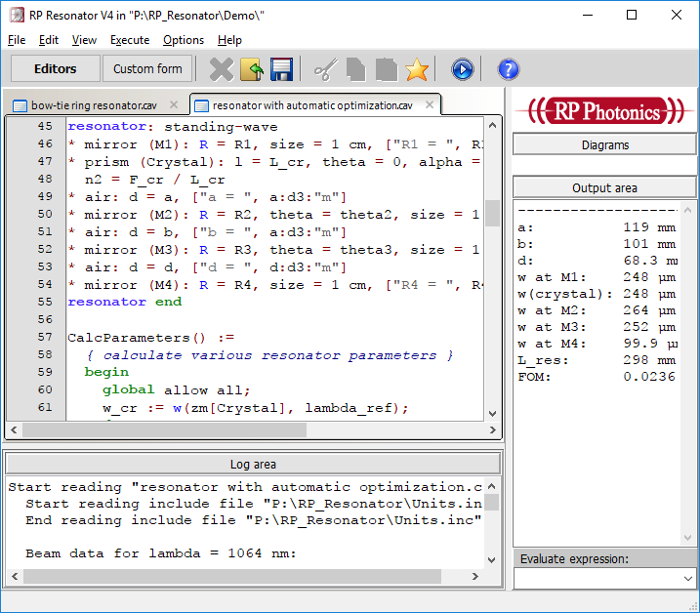The height and width of the screenshot is (613, 700).
Task: Click the editor vertical scrollbar down arrow
Action: [x=492, y=414]
